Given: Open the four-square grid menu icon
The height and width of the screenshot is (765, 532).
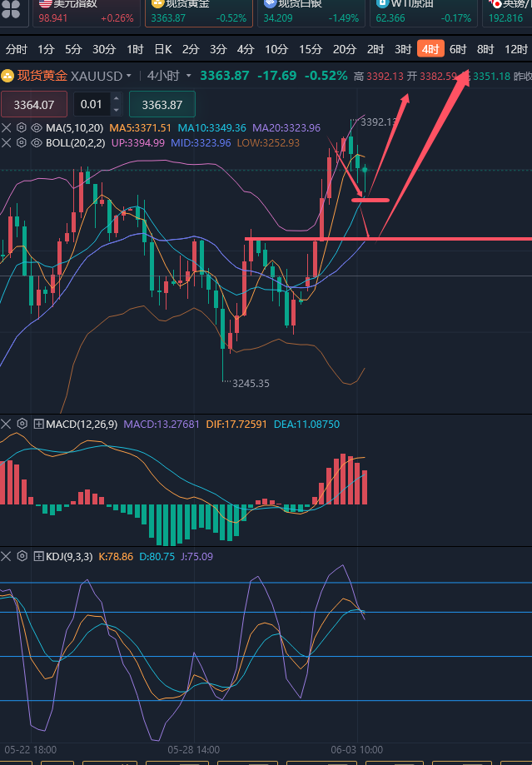Looking at the screenshot, I should click(x=10, y=9).
